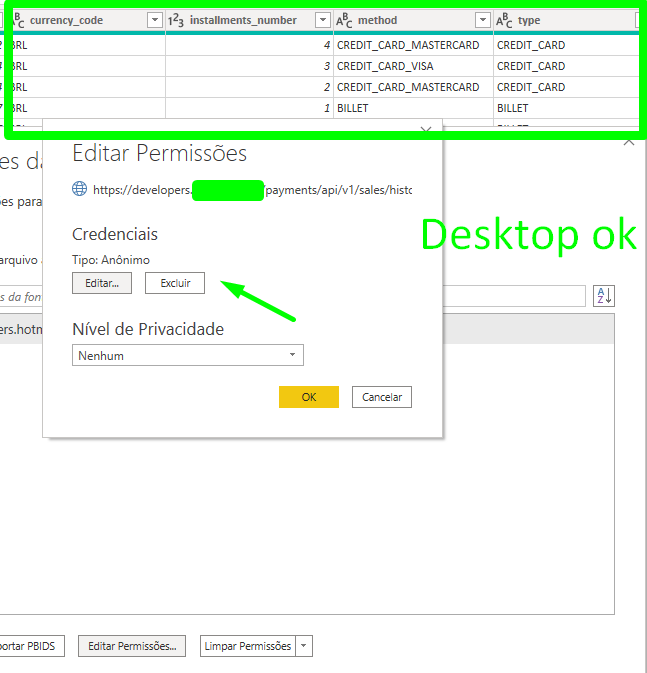Click Editar Permissões... bottom button
Screen dimensions: 647x673
(132, 646)
